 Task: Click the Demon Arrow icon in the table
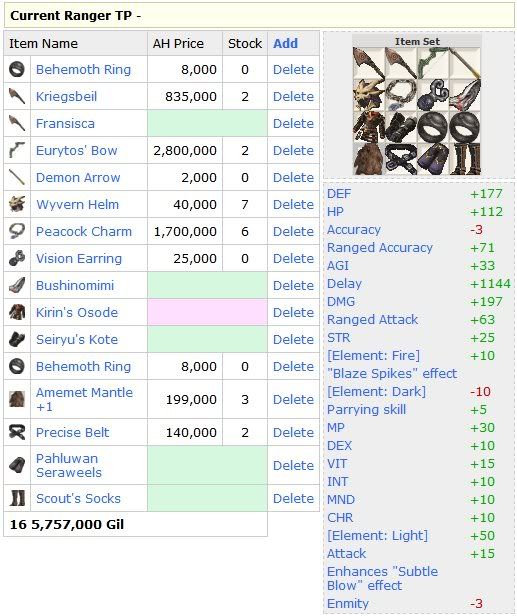point(17,177)
